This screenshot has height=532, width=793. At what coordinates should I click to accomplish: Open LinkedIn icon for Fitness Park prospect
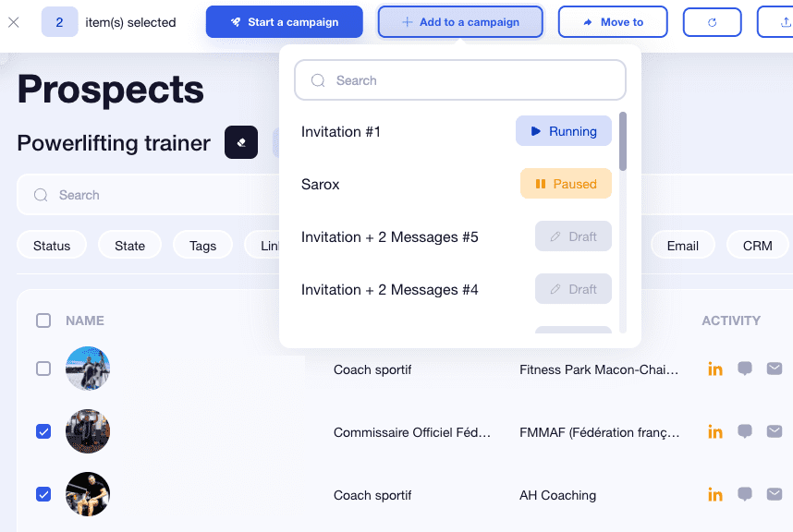714,369
